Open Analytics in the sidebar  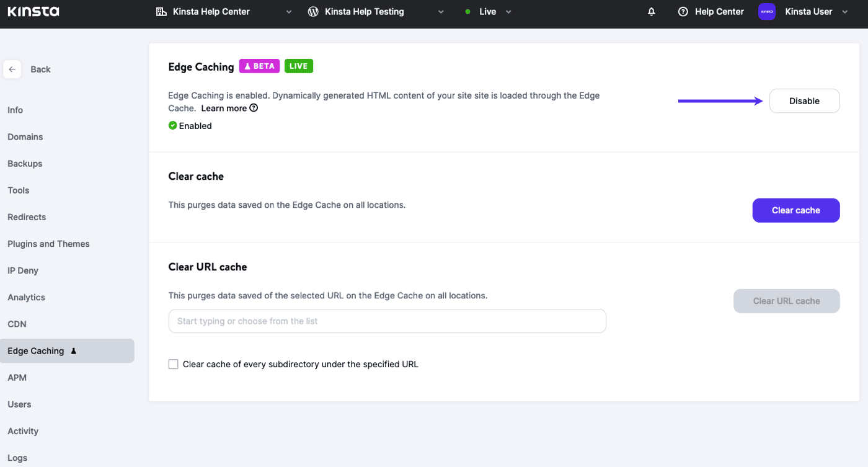pos(26,297)
